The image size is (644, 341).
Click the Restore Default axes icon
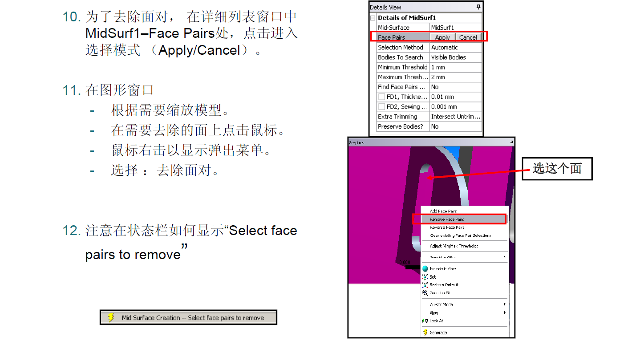coord(425,285)
